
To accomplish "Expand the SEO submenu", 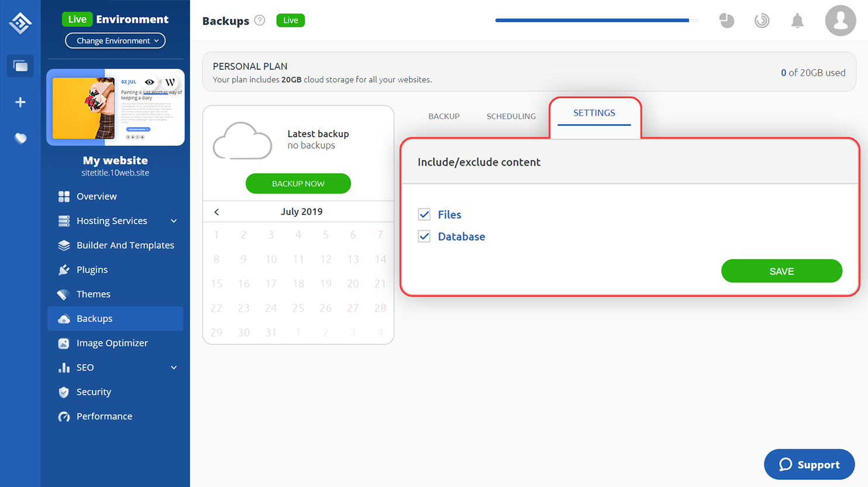I will tap(174, 368).
